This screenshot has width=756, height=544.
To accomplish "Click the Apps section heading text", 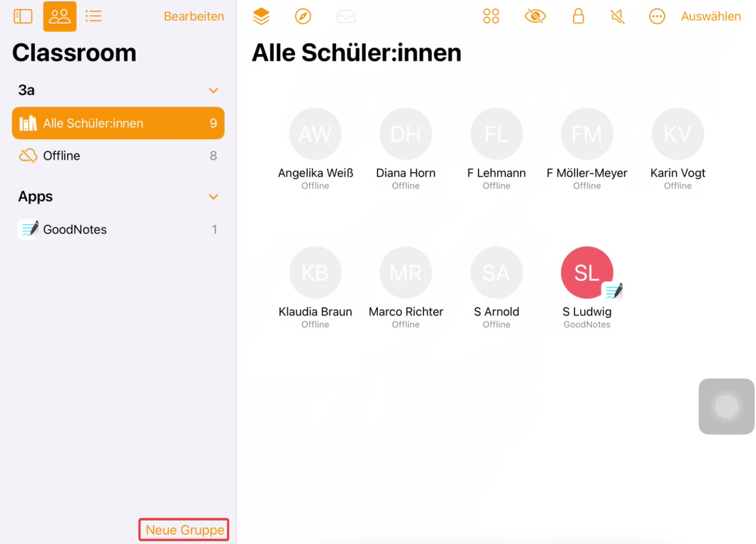I will 35,196.
